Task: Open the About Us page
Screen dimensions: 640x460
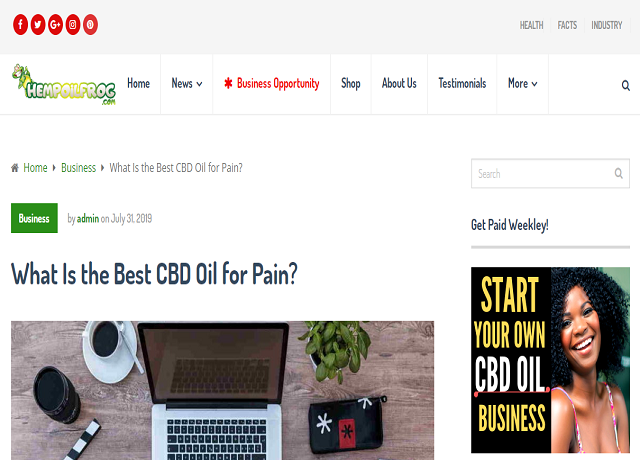Action: [x=399, y=84]
